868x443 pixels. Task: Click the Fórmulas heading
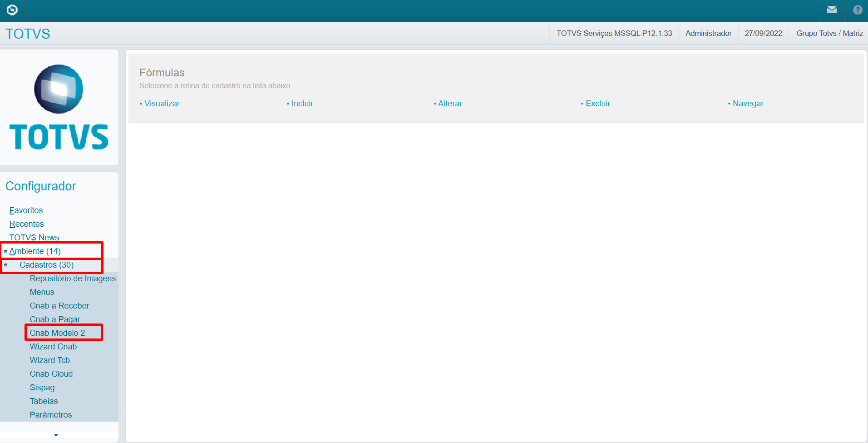(x=162, y=73)
